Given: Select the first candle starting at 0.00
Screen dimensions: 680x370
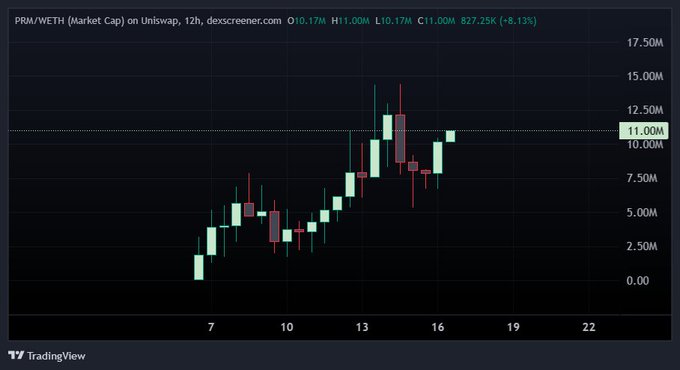Looking at the screenshot, I should click(x=199, y=267).
